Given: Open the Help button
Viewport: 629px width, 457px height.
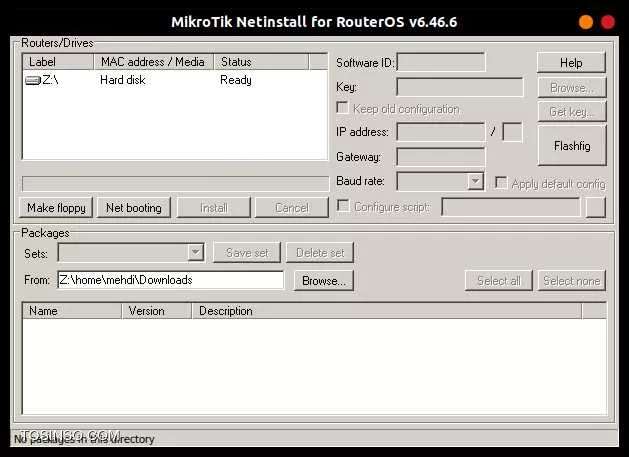Looking at the screenshot, I should coord(571,63).
